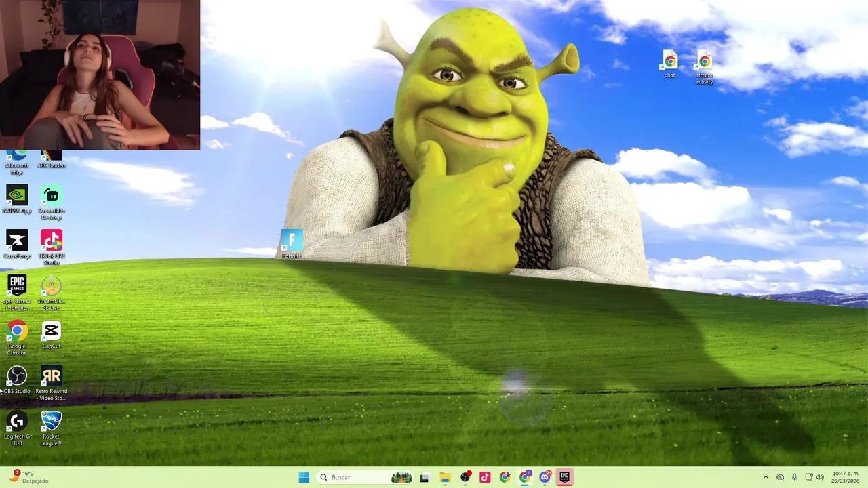Switch to the active Chrome taskbar window
This screenshot has height=488, width=868.
tap(525, 477)
